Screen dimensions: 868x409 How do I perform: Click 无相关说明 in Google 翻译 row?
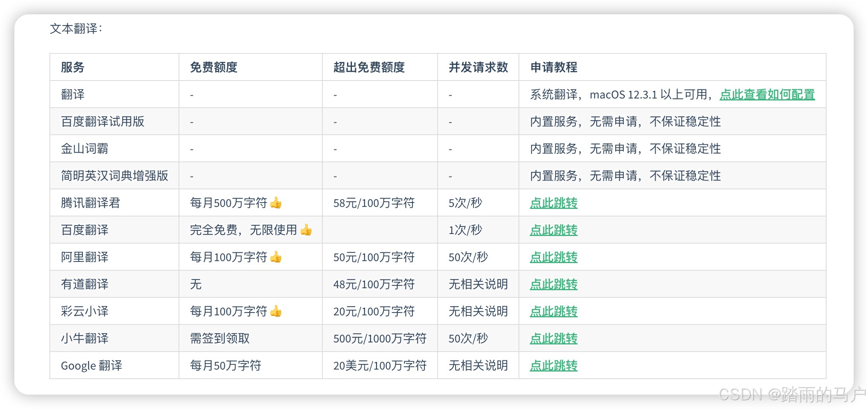478,366
